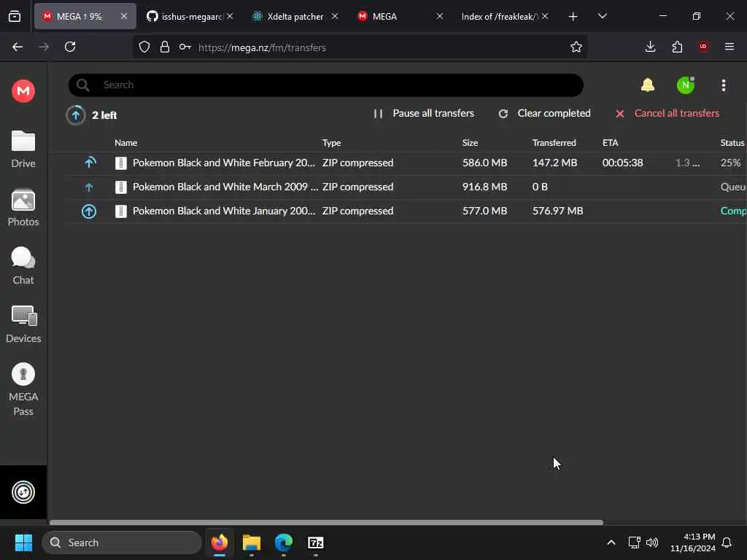Expand the list all tabs dropdown

tap(602, 16)
